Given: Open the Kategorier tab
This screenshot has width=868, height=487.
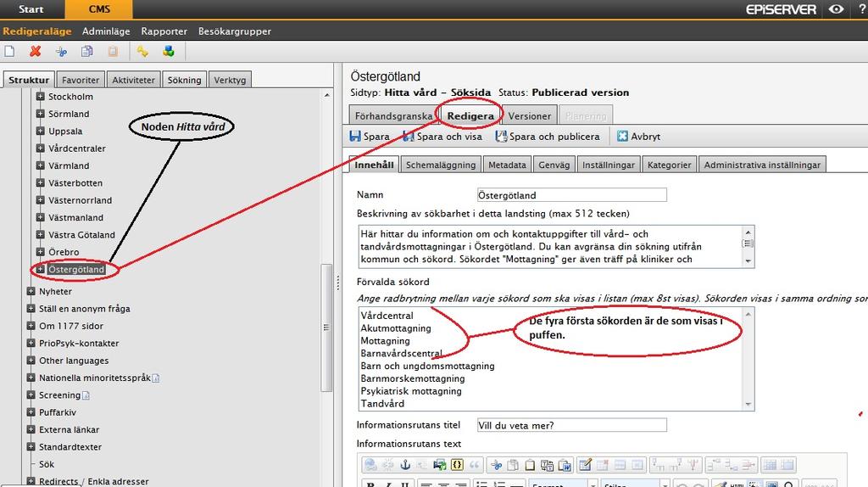Looking at the screenshot, I should [670, 165].
